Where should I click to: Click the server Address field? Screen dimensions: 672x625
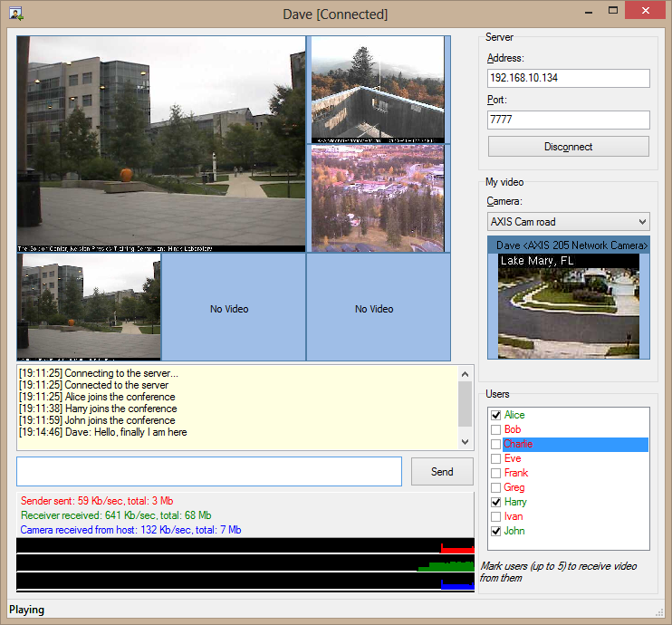[x=568, y=78]
